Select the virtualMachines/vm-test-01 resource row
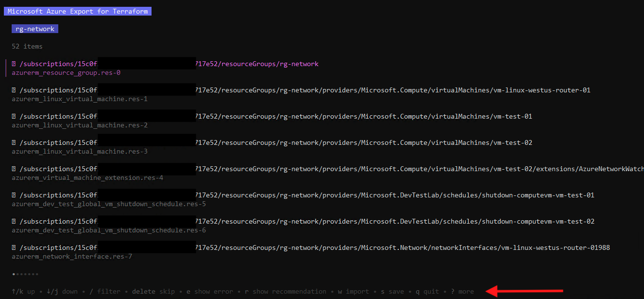Viewport: 644px width, 299px height. point(272,117)
